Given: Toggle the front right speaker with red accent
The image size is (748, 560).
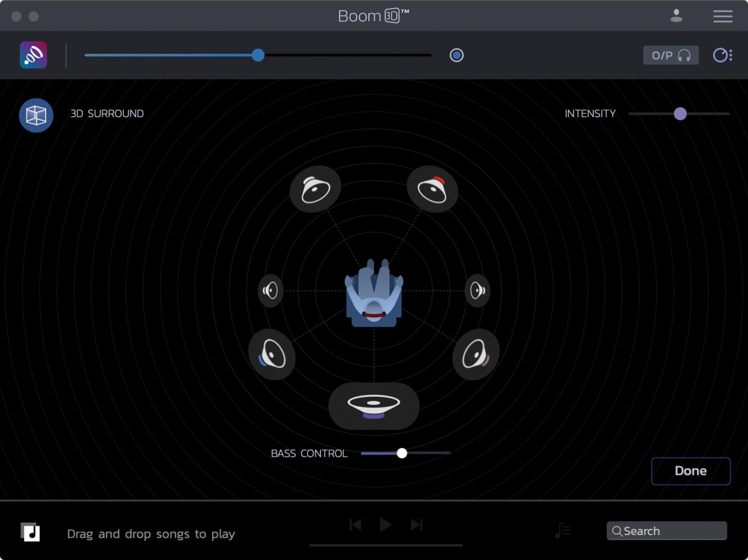Looking at the screenshot, I should pos(433,189).
